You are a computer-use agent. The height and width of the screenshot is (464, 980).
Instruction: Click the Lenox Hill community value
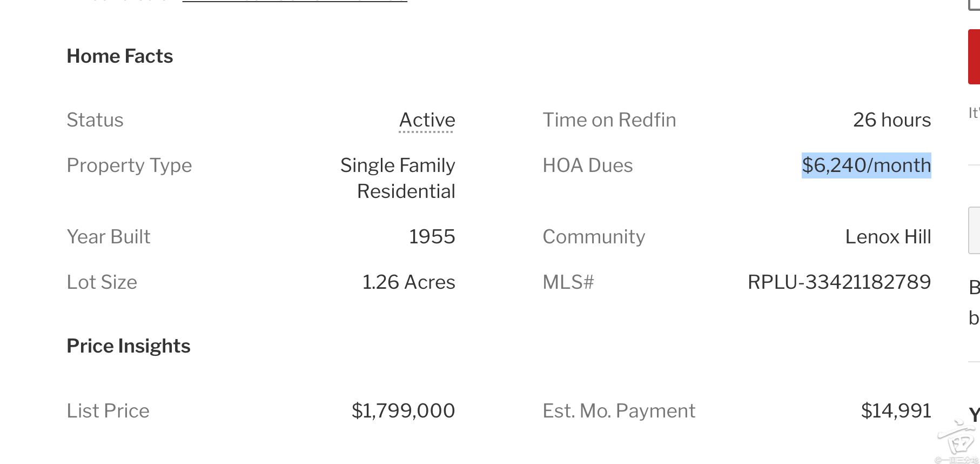888,237
